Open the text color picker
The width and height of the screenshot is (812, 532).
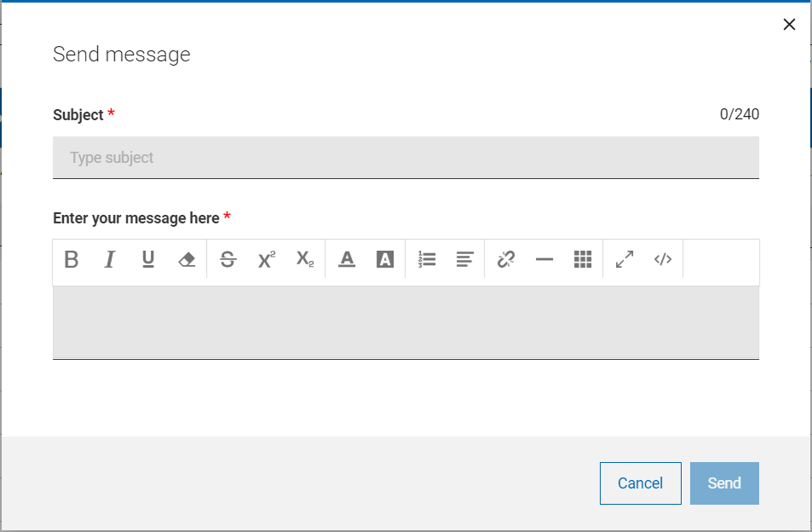(x=346, y=260)
